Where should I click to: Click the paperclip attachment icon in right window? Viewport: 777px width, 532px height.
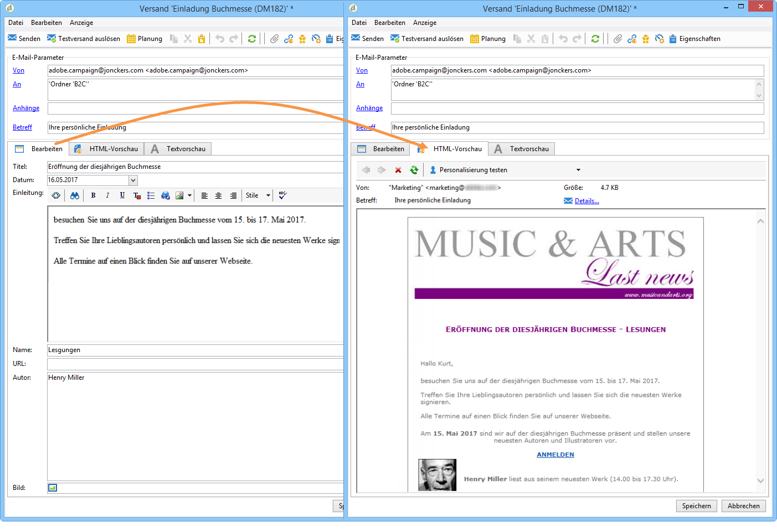pos(618,39)
